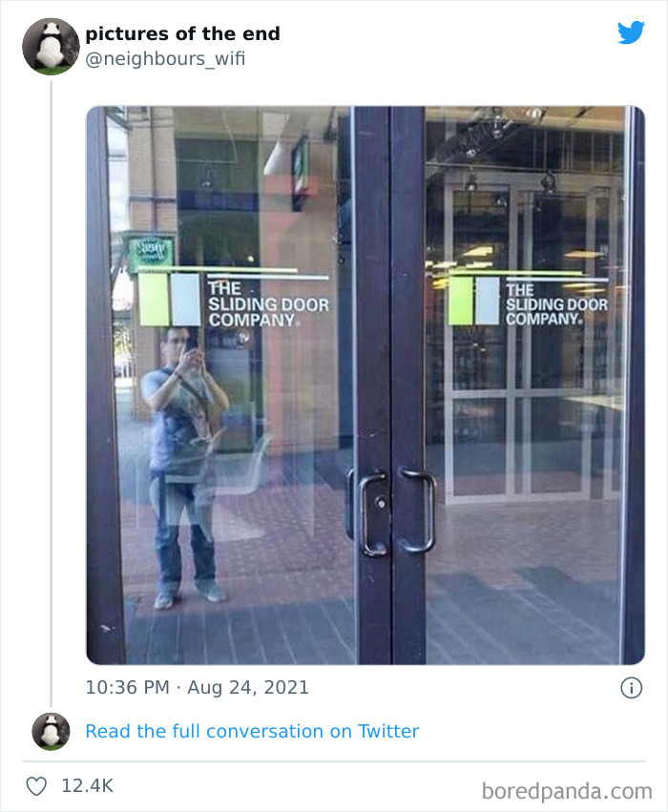Click the 12.4K likes count
This screenshot has height=812, width=668.
pos(87,785)
